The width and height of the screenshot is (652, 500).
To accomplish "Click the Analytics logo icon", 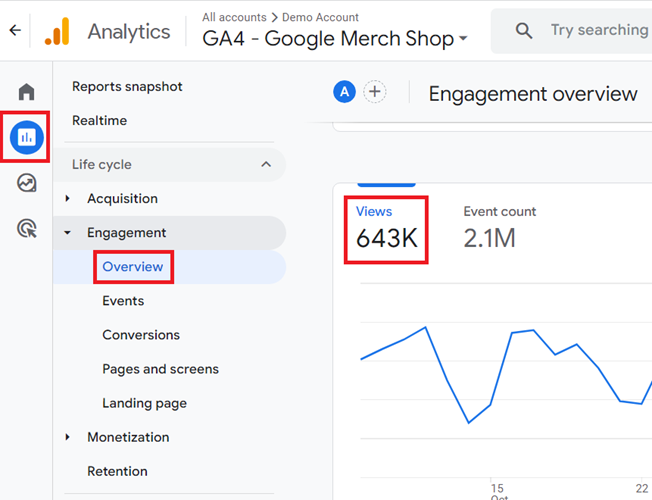I will tap(57, 31).
